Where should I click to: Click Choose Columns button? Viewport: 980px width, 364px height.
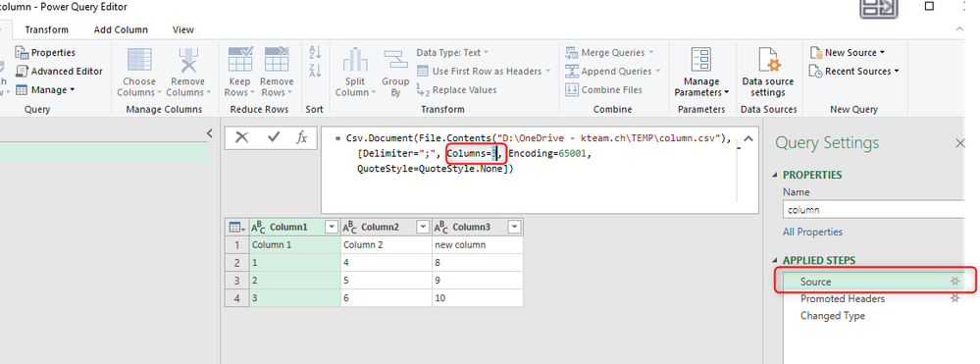tap(138, 72)
